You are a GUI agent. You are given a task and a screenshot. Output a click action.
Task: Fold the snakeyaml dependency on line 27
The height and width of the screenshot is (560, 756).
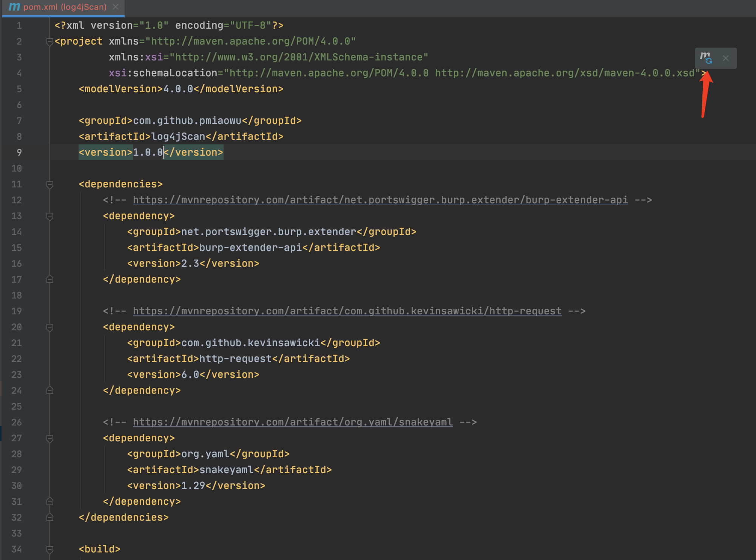tap(49, 438)
